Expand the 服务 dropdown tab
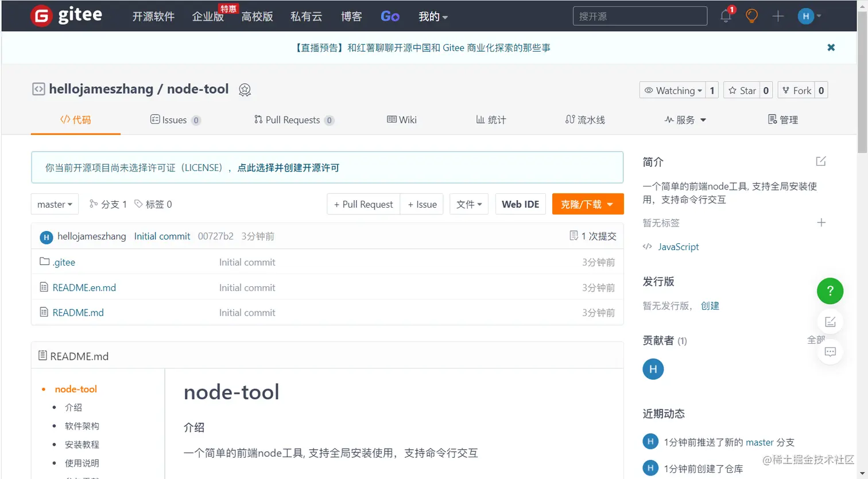Viewport: 868px width, 479px height. [x=685, y=120]
